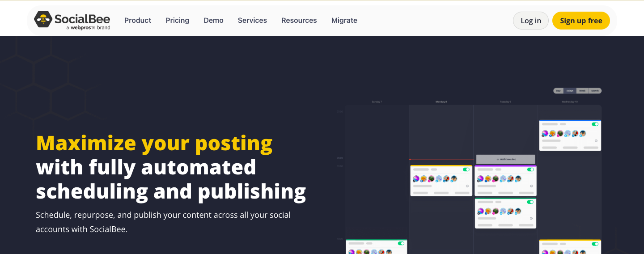Click the small circle icon on Tuesday's green card
This screenshot has height=254, width=644.
(x=531, y=218)
